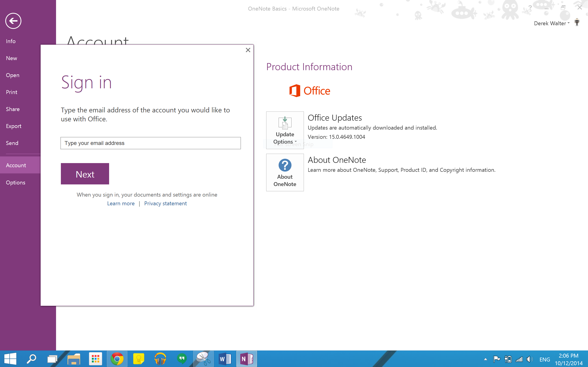The width and height of the screenshot is (588, 367).
Task: Select the Export navigation item
Action: pos(14,126)
